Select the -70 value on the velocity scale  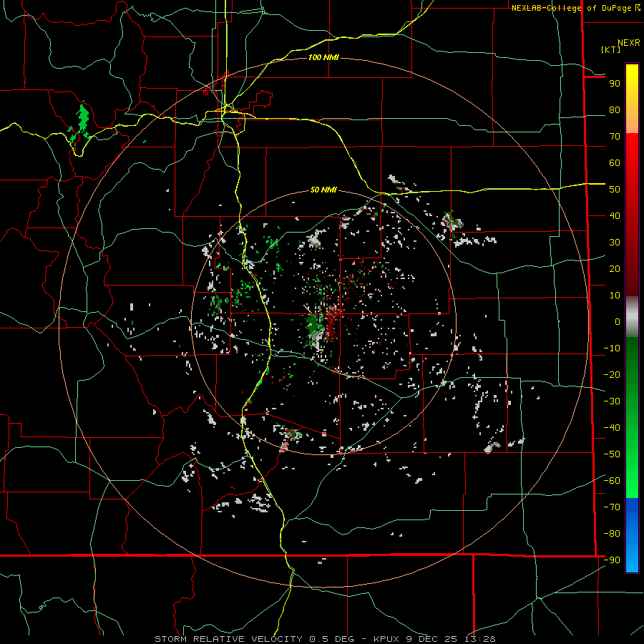[612, 507]
